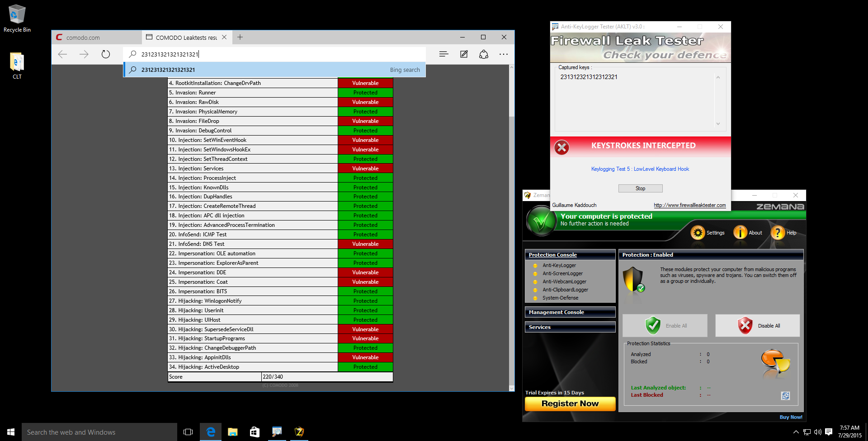Expand the Management Console section

[570, 312]
